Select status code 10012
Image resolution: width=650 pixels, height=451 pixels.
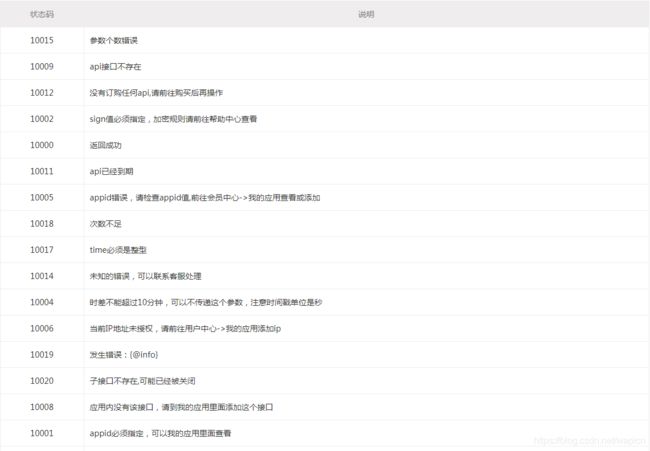point(42,92)
